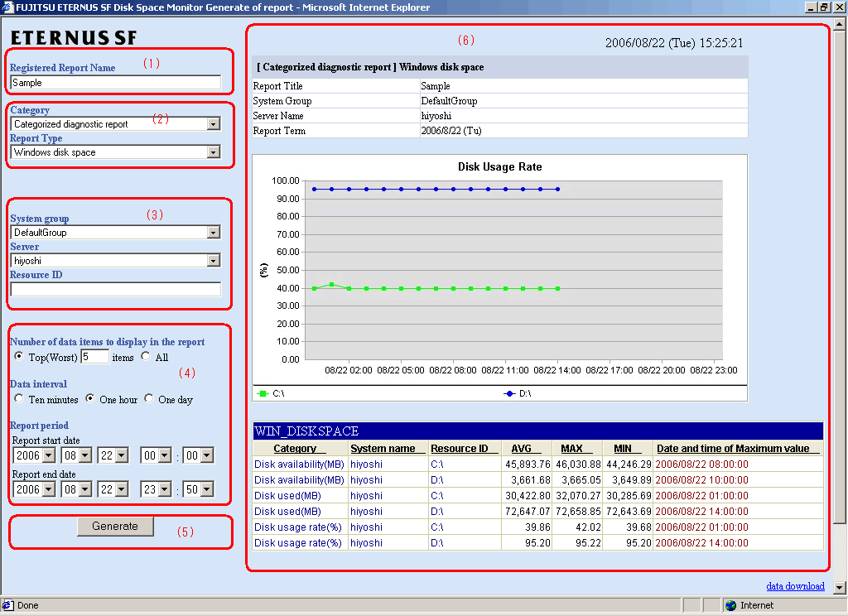Image resolution: width=848 pixels, height=616 pixels.
Task: Select the All items radio button
Action: click(x=146, y=356)
